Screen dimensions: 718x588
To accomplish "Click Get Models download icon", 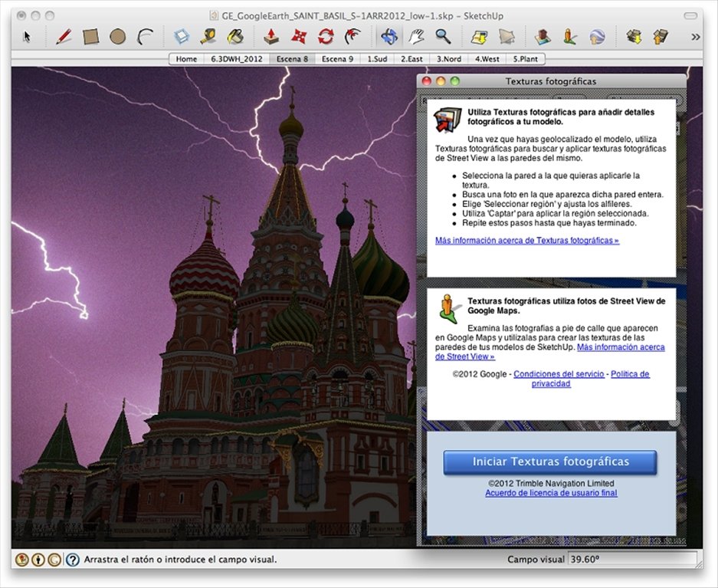I will tap(634, 37).
